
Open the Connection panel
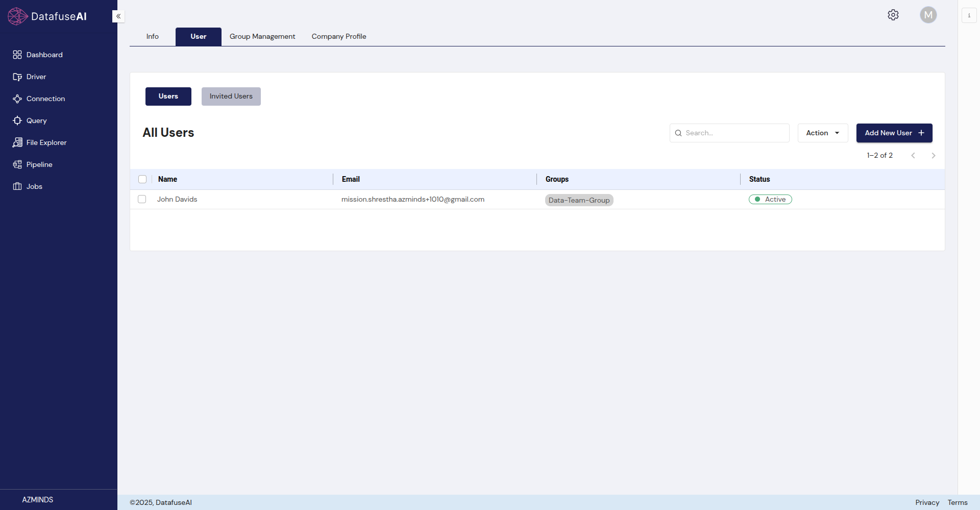coord(45,99)
